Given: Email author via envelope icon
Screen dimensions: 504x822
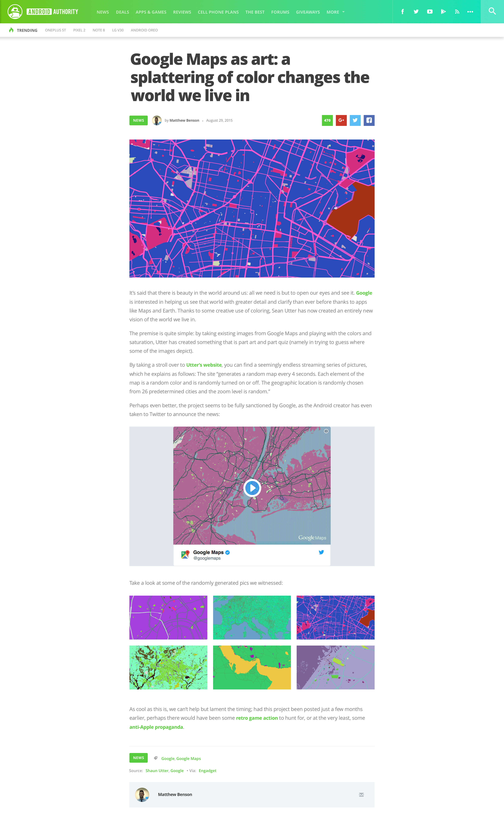Looking at the screenshot, I should coord(361,795).
